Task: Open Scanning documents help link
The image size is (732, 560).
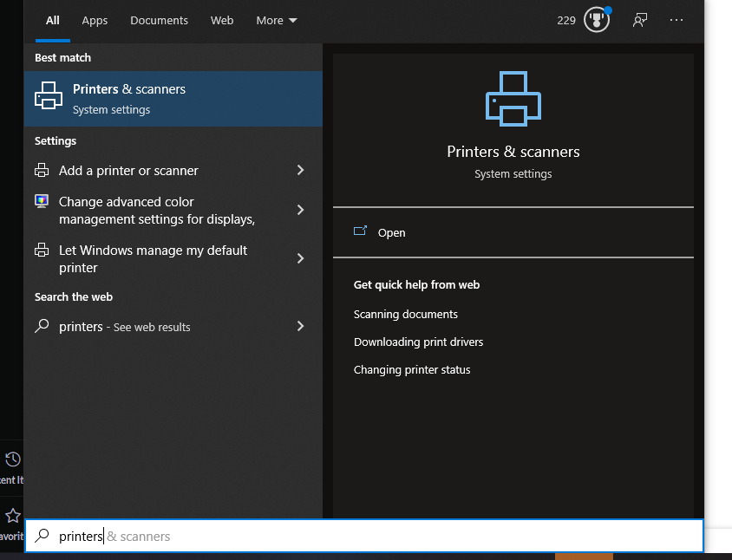Action: pos(406,314)
